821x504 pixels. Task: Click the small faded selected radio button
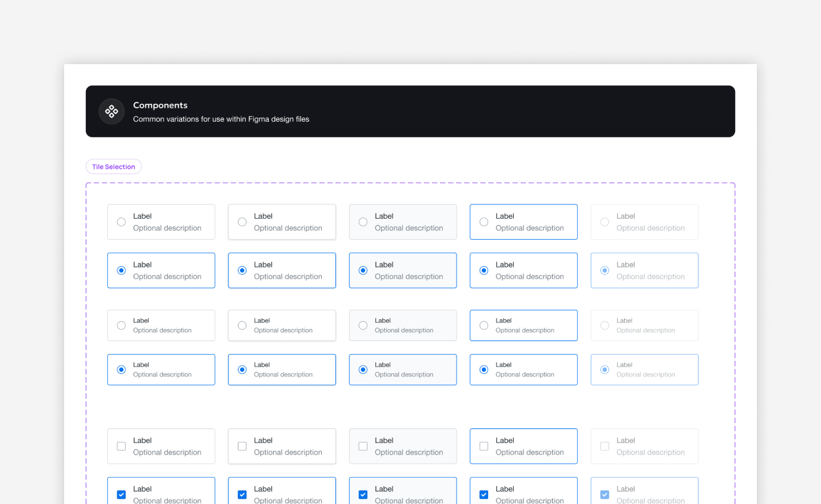pyautogui.click(x=604, y=370)
